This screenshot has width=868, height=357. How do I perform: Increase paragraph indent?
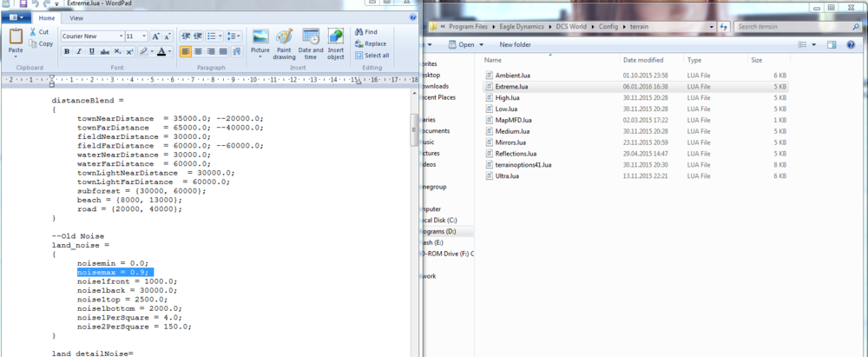[198, 36]
